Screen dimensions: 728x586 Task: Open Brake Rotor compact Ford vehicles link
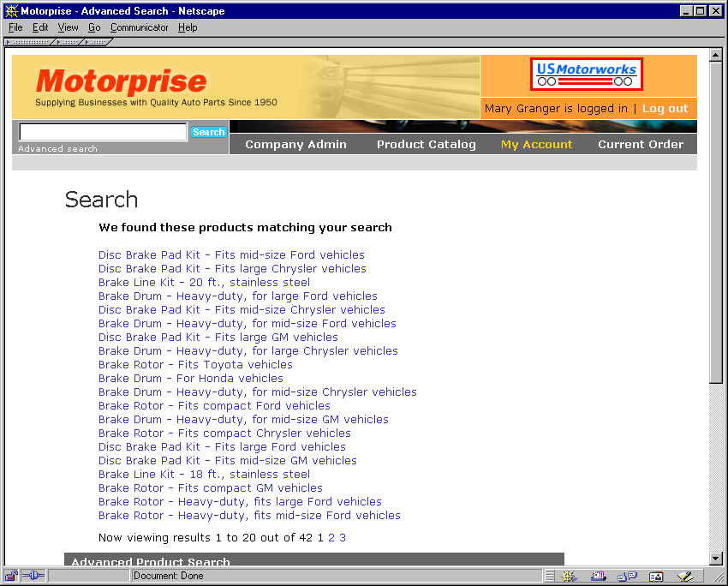pyautogui.click(x=214, y=405)
